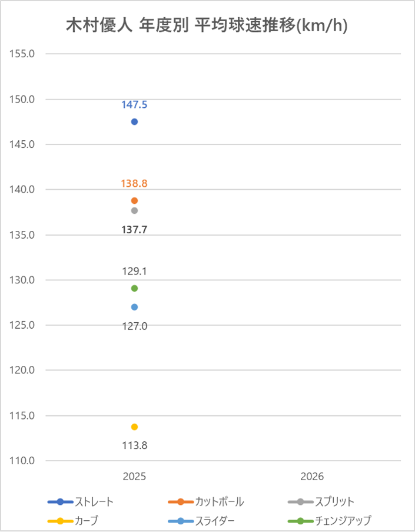Select the orange 138.8 data point
415x532 pixels.
tap(134, 200)
